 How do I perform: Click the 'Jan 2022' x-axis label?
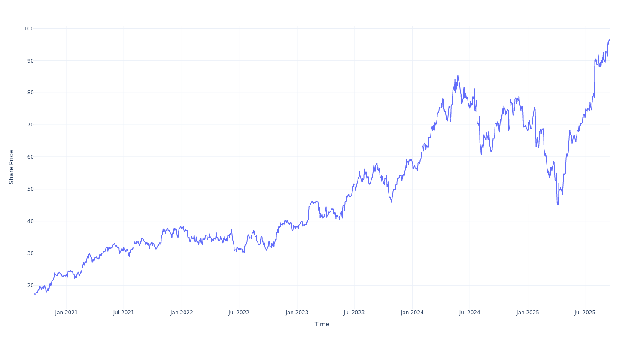pyautogui.click(x=182, y=313)
